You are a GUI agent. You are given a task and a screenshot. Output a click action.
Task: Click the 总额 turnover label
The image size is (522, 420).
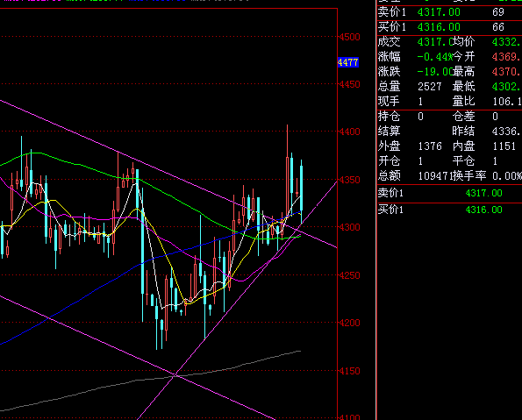coord(389,175)
